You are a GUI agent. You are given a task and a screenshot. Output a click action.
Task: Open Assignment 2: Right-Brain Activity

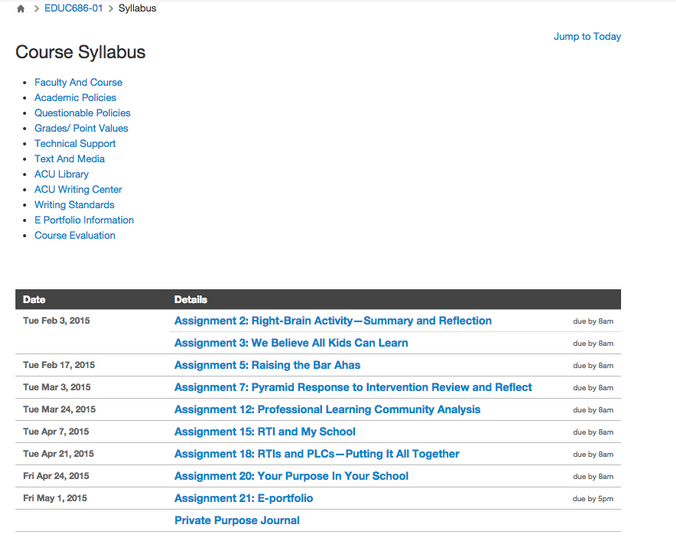(x=333, y=321)
